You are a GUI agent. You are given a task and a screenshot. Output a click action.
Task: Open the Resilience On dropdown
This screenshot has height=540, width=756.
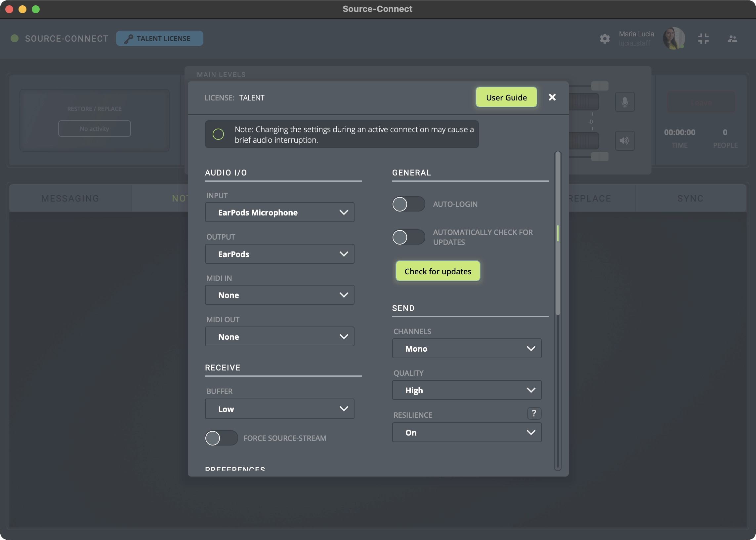[467, 432]
